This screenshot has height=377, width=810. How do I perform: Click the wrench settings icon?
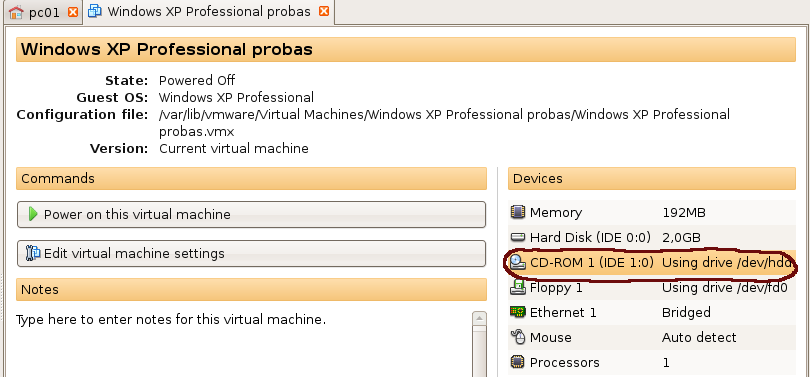click(33, 254)
